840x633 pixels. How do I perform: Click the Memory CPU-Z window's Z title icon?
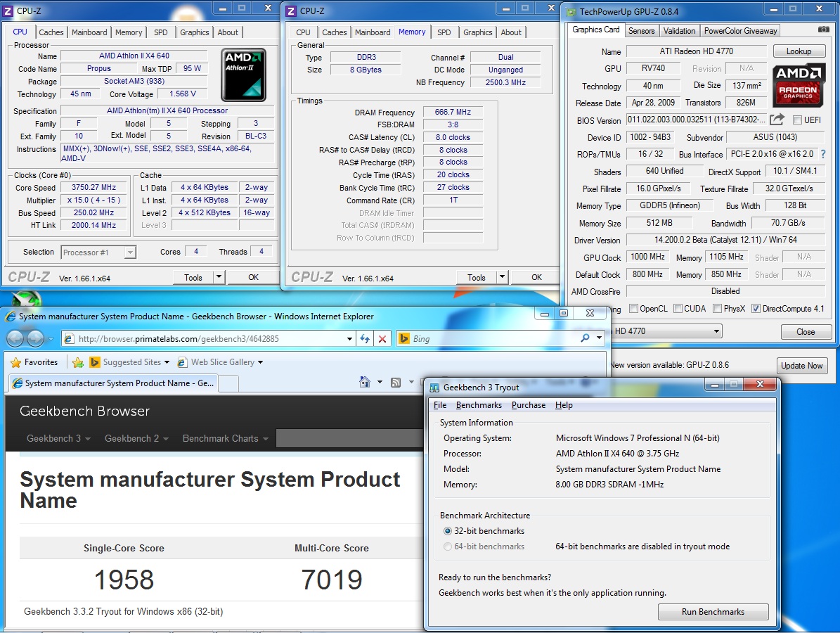pyautogui.click(x=291, y=11)
